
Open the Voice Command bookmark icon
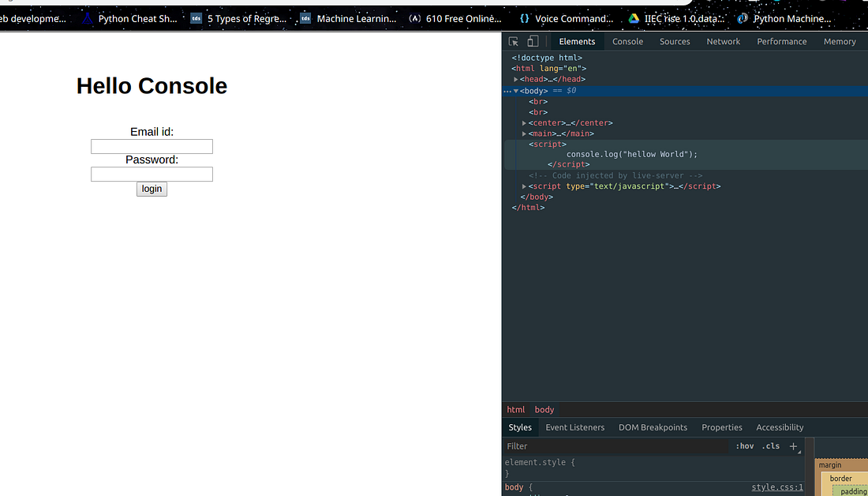tap(523, 17)
